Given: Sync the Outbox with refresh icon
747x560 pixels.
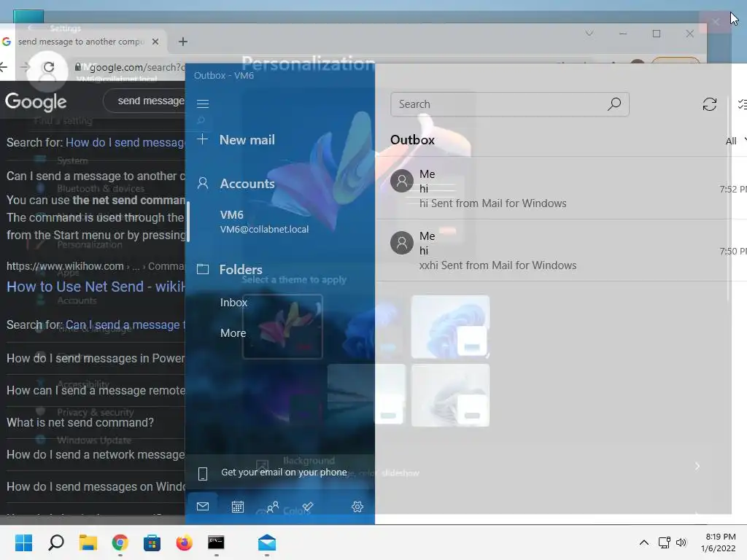Looking at the screenshot, I should click(709, 104).
